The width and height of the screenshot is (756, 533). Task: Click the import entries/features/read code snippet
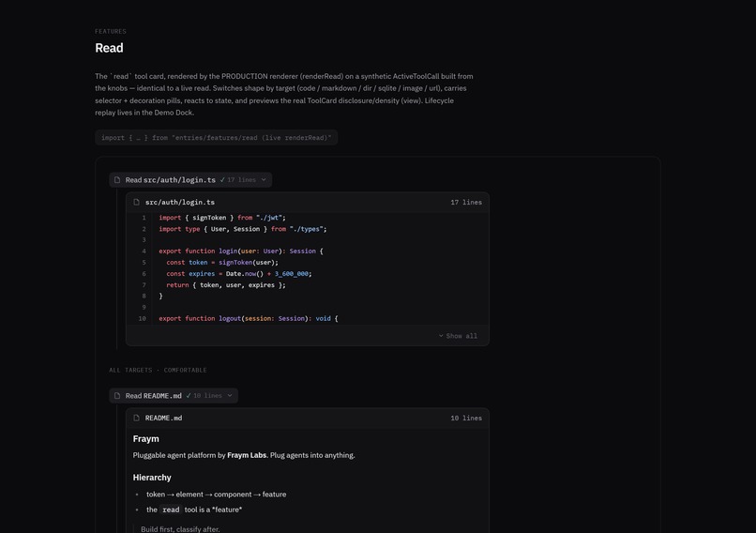[216, 137]
